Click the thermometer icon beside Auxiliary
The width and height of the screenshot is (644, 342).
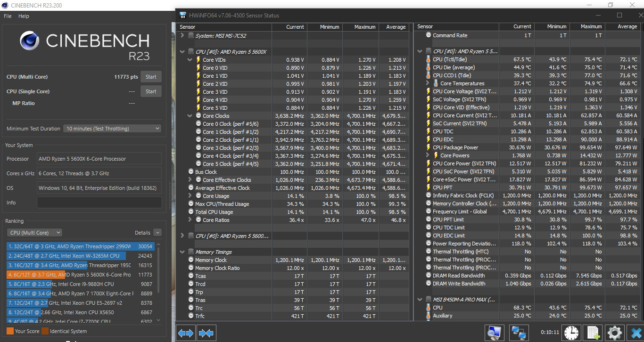tap(428, 316)
